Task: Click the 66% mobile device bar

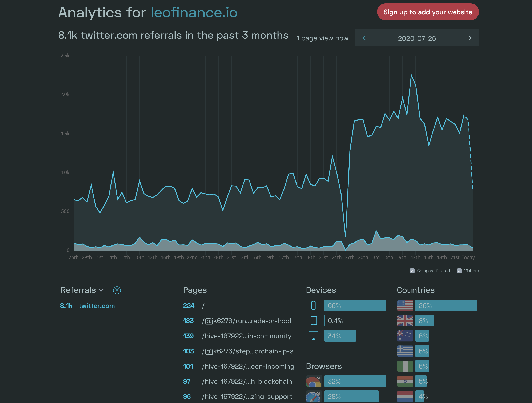Action: coord(355,305)
